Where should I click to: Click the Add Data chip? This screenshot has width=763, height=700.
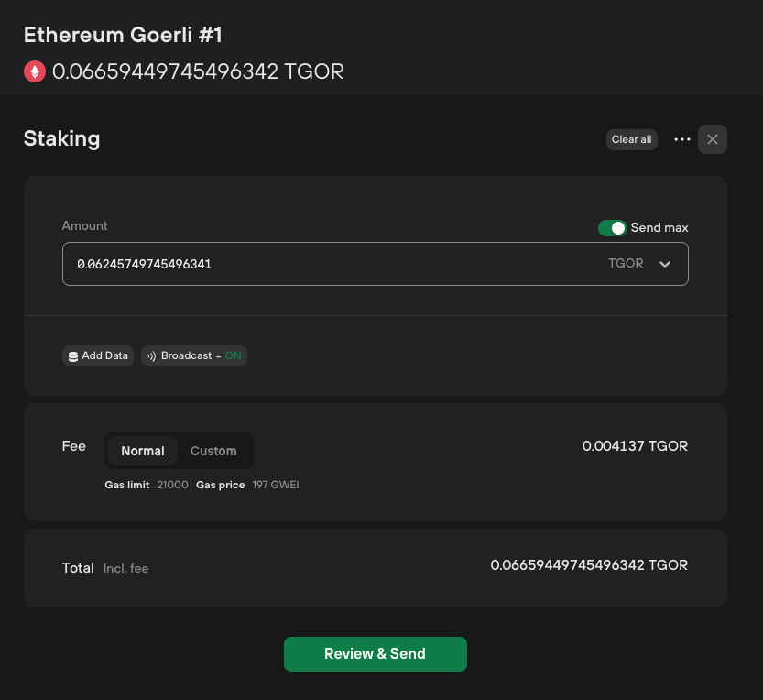[97, 355]
